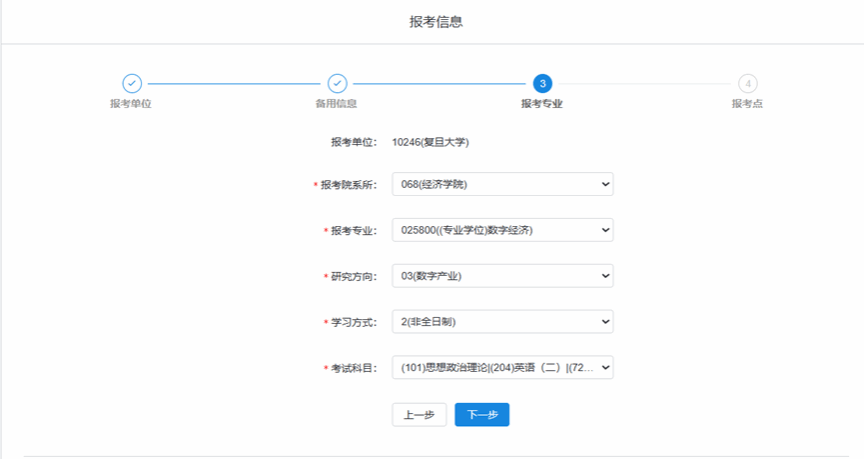Select the 备用信息 step label
864x459 pixels.
coord(337,104)
